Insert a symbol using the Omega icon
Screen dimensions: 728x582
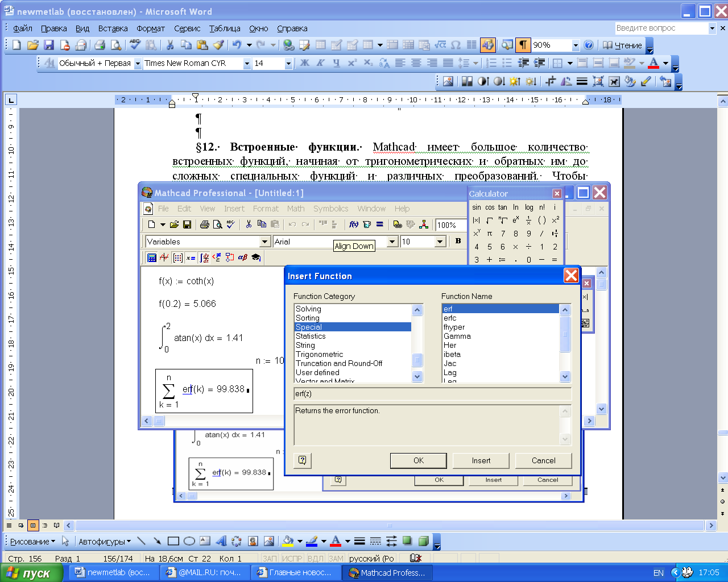(456, 45)
